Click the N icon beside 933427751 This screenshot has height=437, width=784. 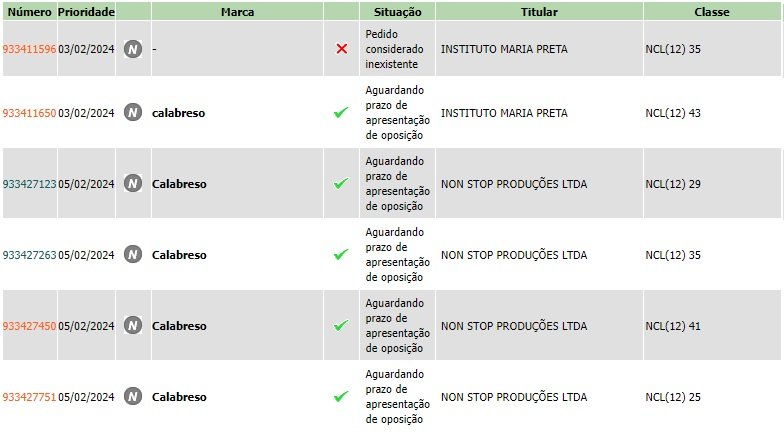coord(133,396)
